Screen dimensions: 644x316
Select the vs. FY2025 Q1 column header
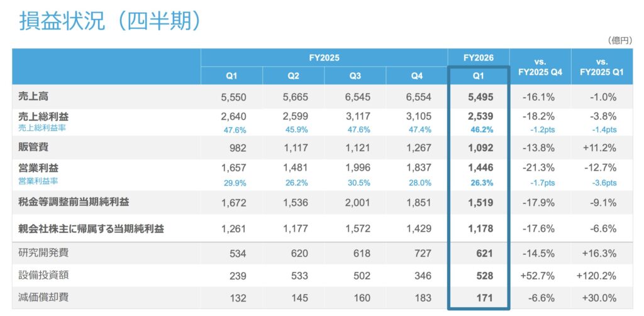(x=602, y=66)
